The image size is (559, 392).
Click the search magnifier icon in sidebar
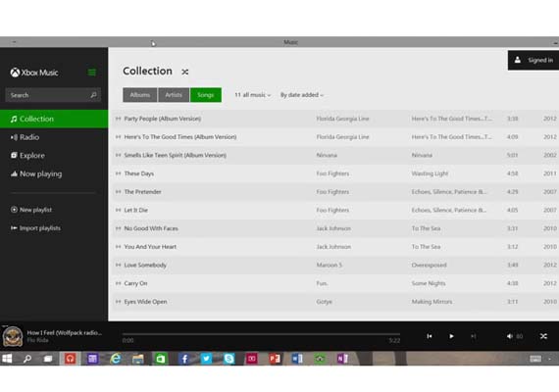pyautogui.click(x=93, y=95)
